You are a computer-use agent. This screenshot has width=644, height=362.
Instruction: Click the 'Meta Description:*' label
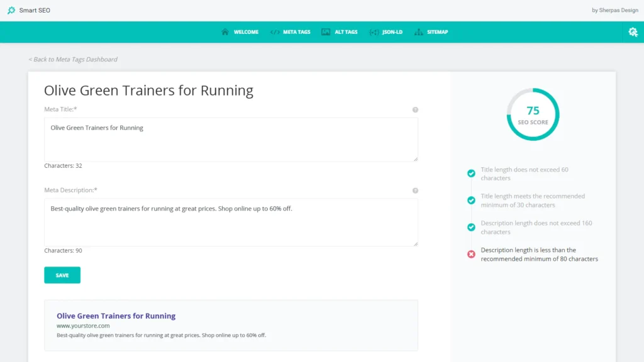click(70, 190)
